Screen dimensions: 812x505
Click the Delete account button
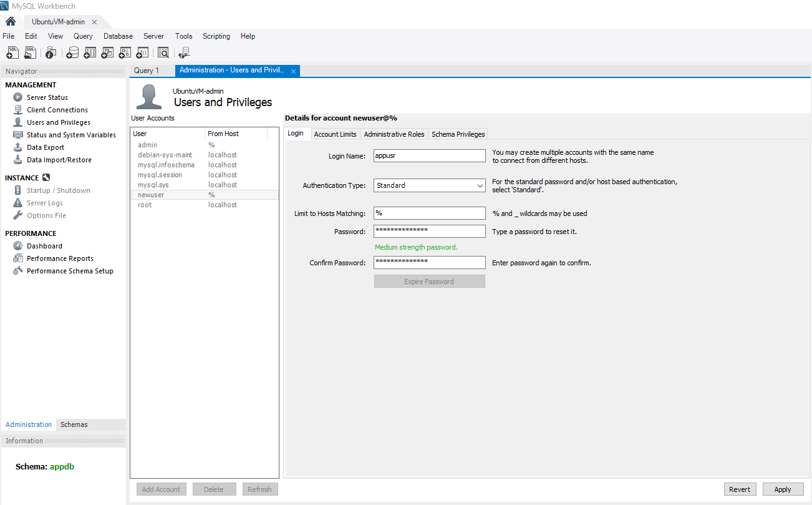214,489
